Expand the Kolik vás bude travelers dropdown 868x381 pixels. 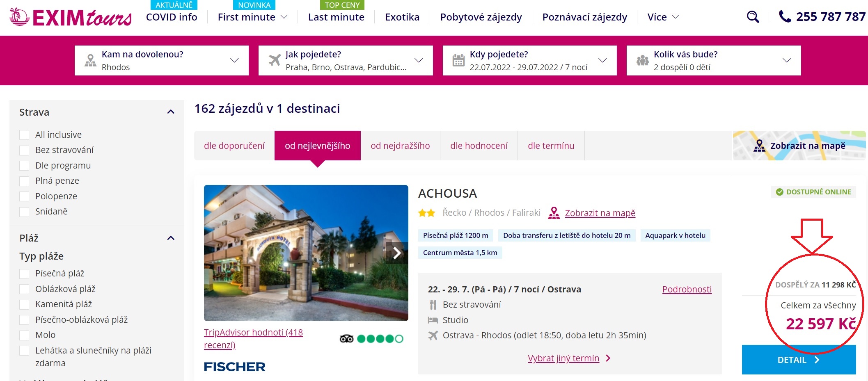(714, 60)
